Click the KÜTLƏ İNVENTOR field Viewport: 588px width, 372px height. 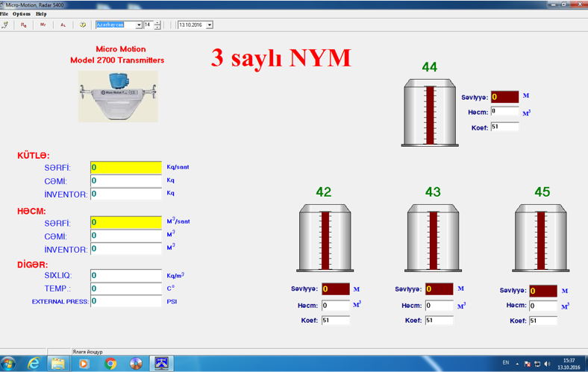tap(126, 194)
